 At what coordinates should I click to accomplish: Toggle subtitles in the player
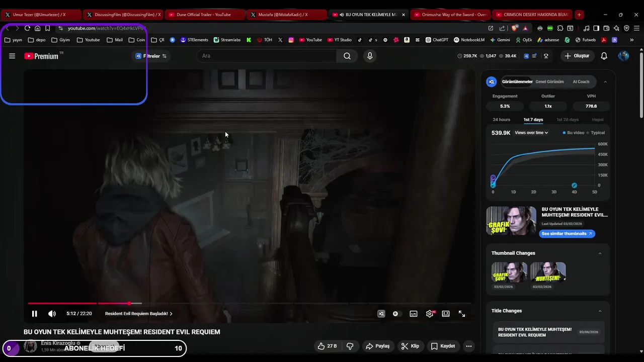pos(414,314)
